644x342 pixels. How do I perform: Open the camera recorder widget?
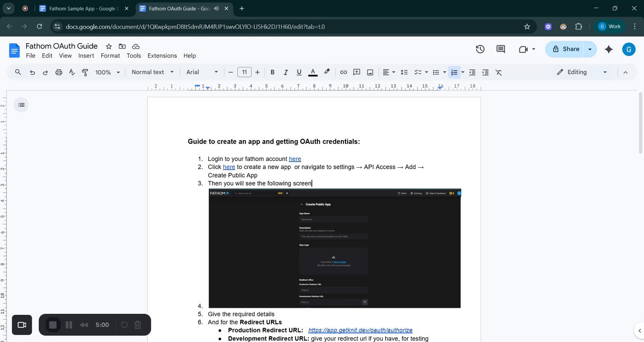click(x=22, y=325)
